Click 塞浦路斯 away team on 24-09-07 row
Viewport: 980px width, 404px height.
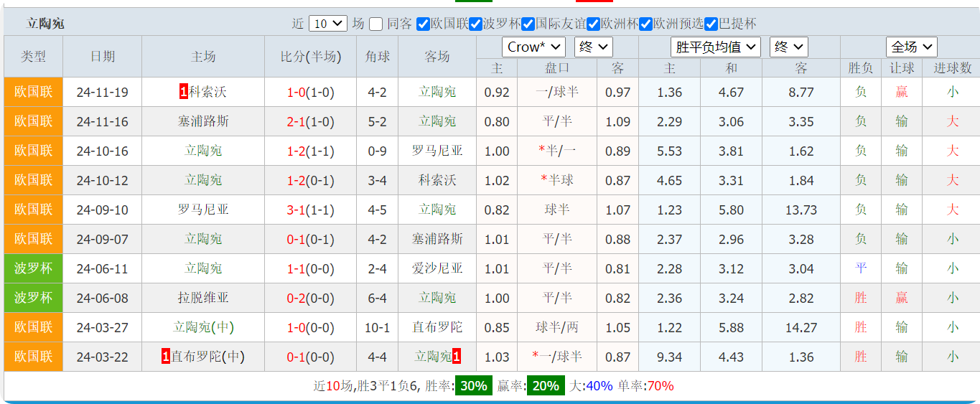[x=437, y=239]
